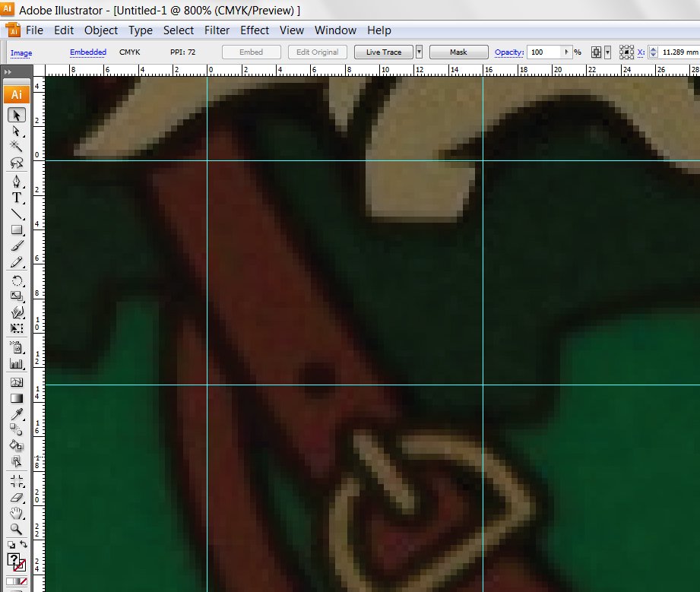Viewport: 700px width, 592px height.
Task: Click the Fill and Stroke swatch
Action: 16,562
